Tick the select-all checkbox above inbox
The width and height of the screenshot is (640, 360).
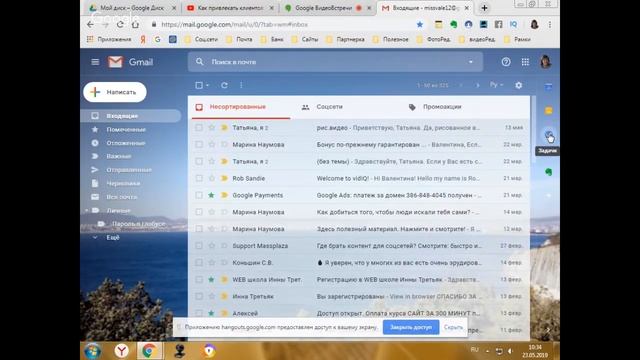coord(199,85)
